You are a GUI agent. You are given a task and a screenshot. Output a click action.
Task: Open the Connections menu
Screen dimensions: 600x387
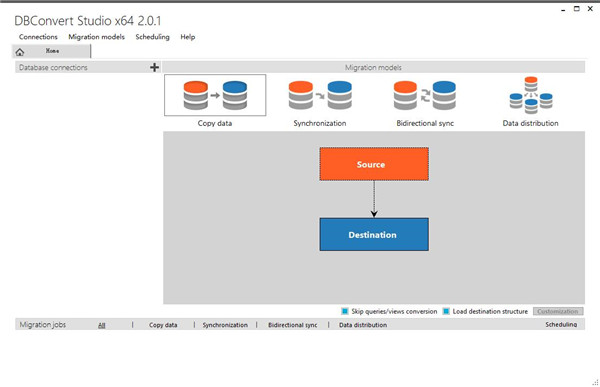pyautogui.click(x=38, y=37)
